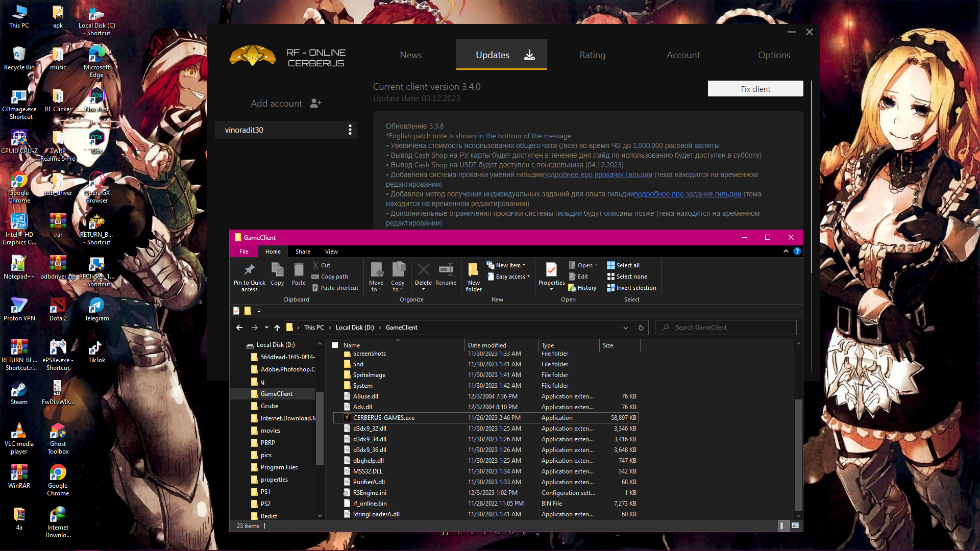Click Invert selection in ribbon

632,288
